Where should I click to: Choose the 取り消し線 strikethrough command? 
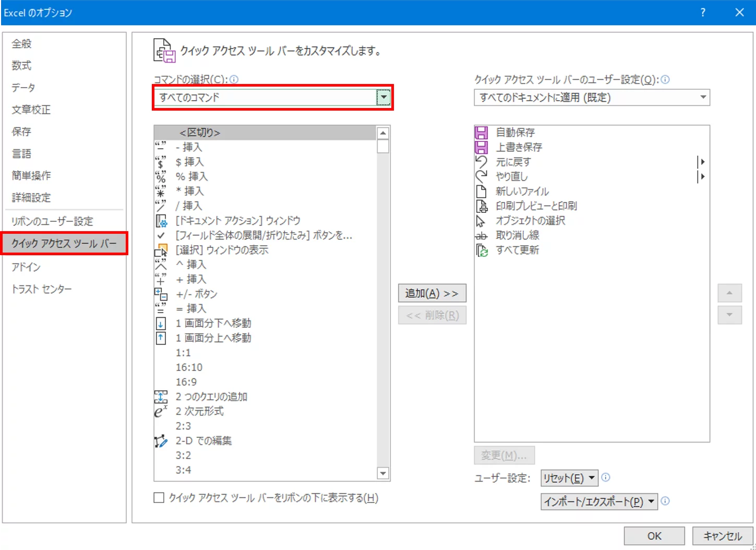[x=518, y=235]
